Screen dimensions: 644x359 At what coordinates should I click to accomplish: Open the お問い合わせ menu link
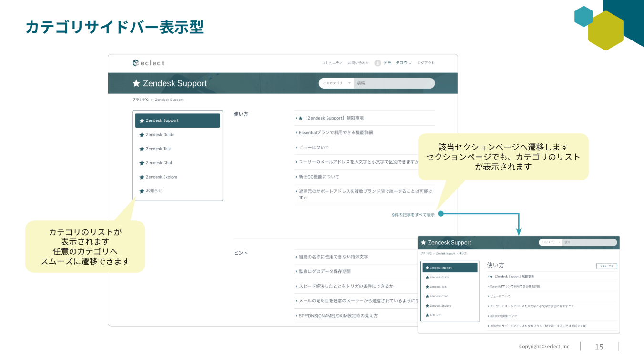coord(358,63)
